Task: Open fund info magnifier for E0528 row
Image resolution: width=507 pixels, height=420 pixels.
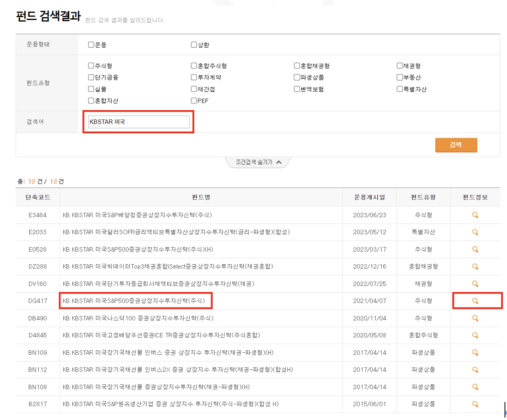Action: tap(475, 249)
